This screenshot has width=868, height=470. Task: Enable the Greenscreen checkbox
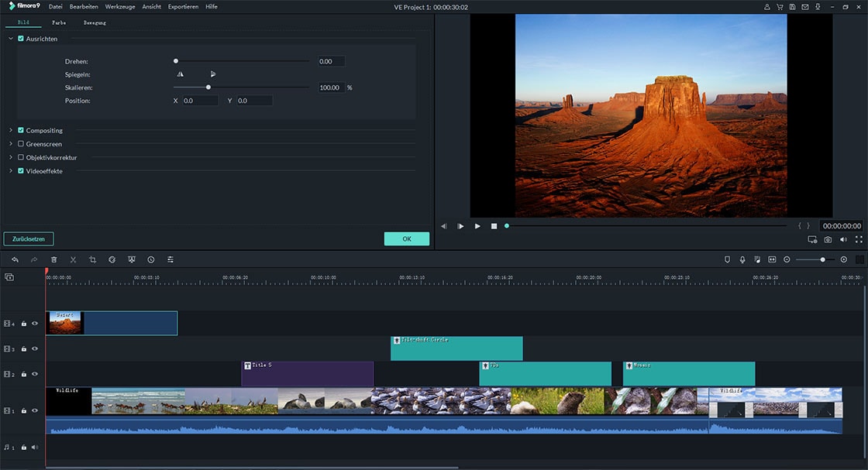pyautogui.click(x=20, y=144)
